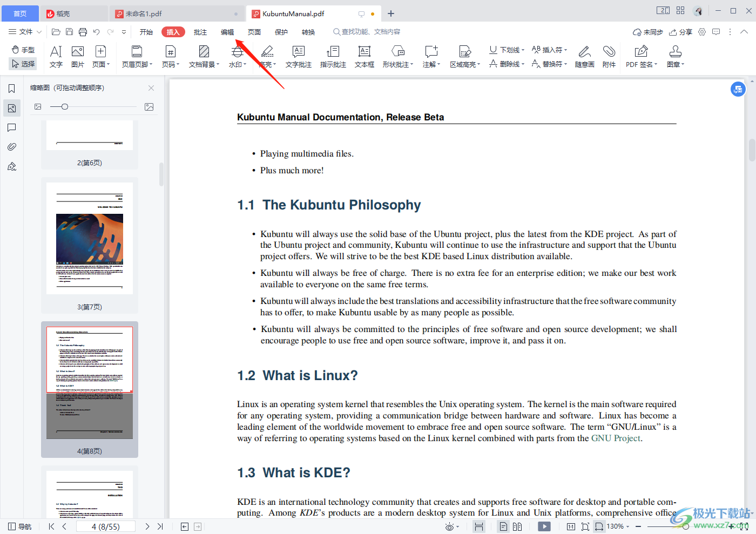Add a 文本框 text box

point(364,57)
